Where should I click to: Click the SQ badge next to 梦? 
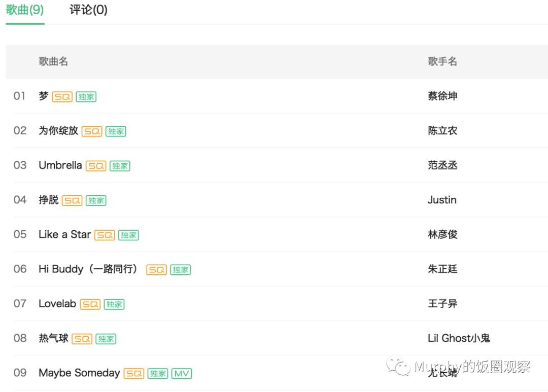[x=62, y=97]
